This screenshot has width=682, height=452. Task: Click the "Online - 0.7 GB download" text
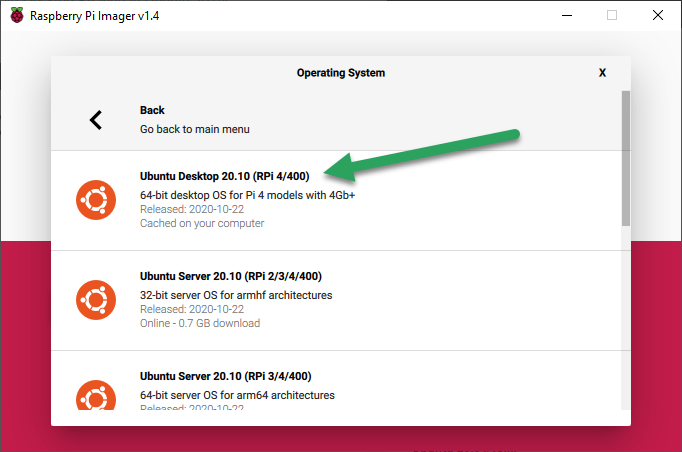click(200, 323)
